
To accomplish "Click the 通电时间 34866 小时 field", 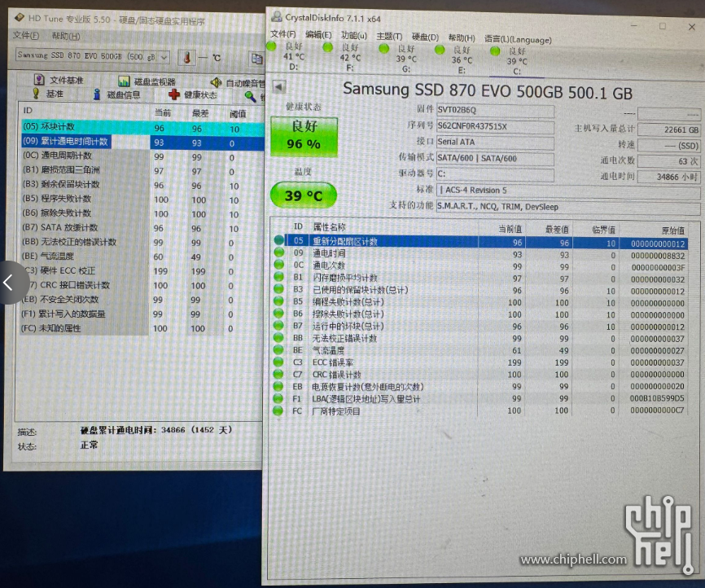I will 668,177.
